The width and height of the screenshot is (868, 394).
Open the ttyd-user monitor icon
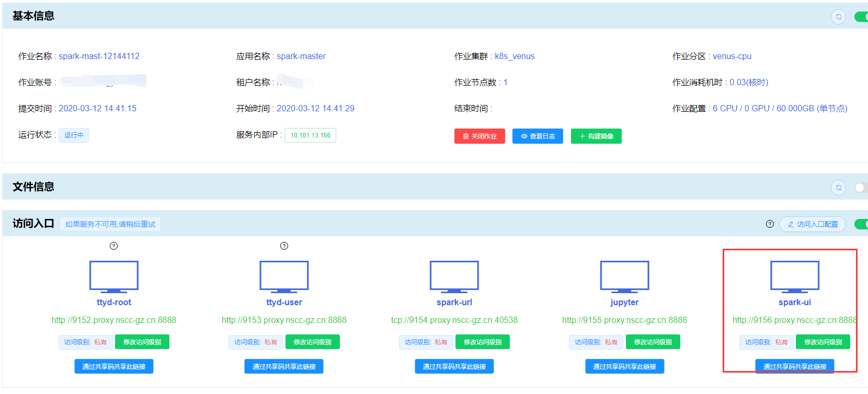pyautogui.click(x=284, y=276)
